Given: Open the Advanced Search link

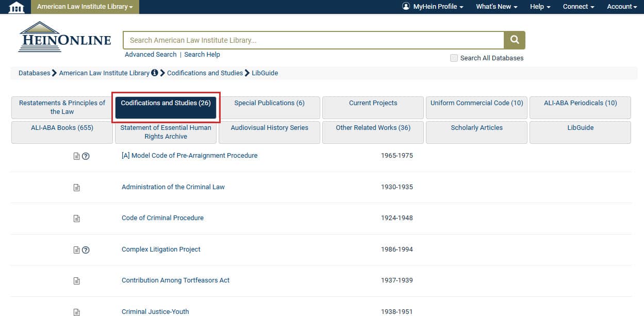Looking at the screenshot, I should pyautogui.click(x=150, y=54).
